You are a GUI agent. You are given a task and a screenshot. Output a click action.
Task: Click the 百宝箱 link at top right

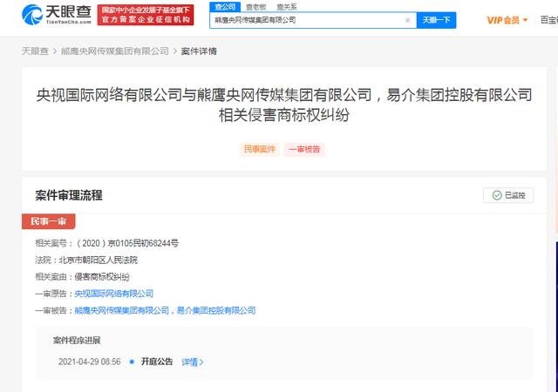(x=550, y=19)
